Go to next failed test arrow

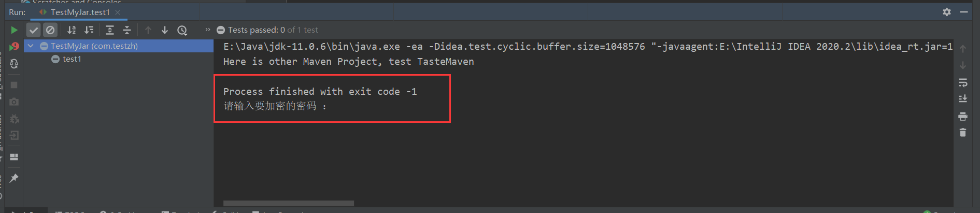coord(165,30)
